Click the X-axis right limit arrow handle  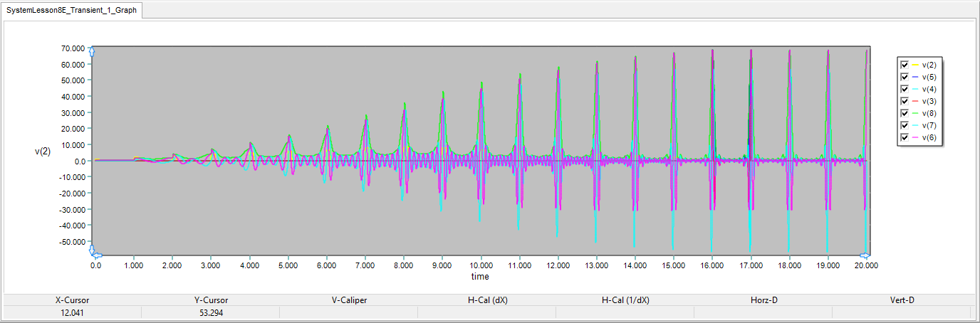(x=864, y=255)
